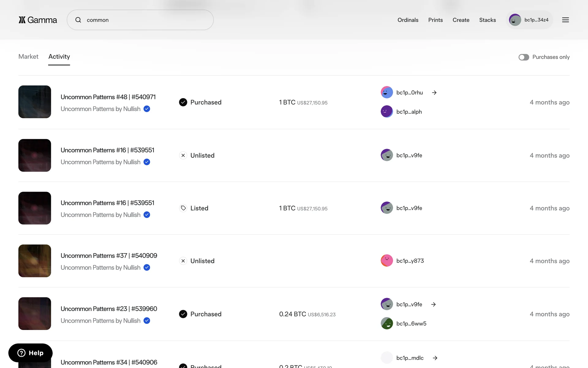This screenshot has height=368, width=588.
Task: Click arrow next to bc1p...0rhu
Action: coord(434,93)
